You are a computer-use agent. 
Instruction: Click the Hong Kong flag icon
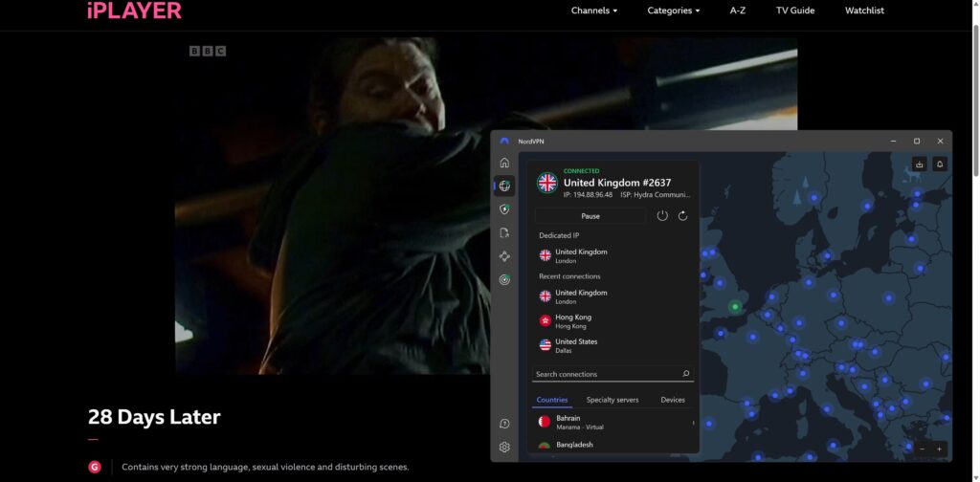[545, 321]
